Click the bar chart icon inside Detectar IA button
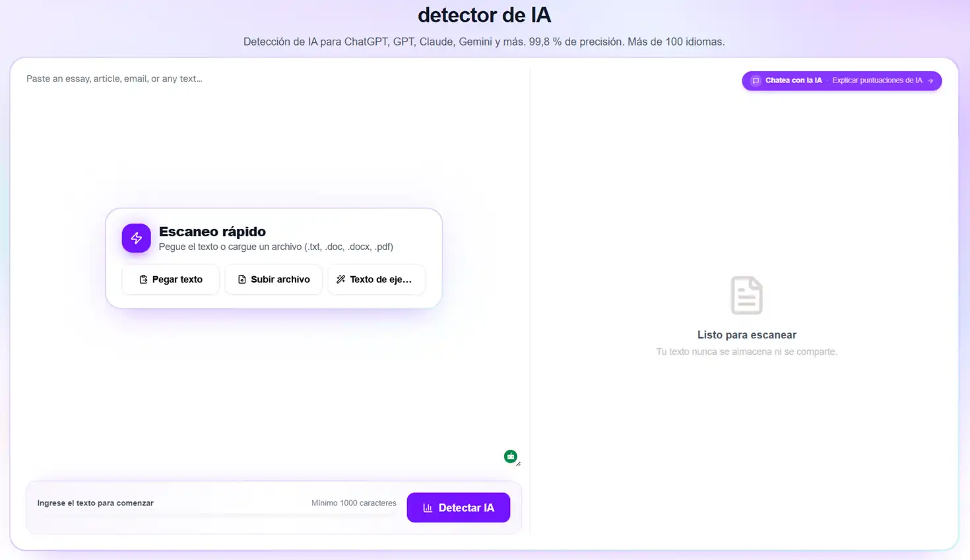This screenshot has height=560, width=970. pyautogui.click(x=427, y=507)
